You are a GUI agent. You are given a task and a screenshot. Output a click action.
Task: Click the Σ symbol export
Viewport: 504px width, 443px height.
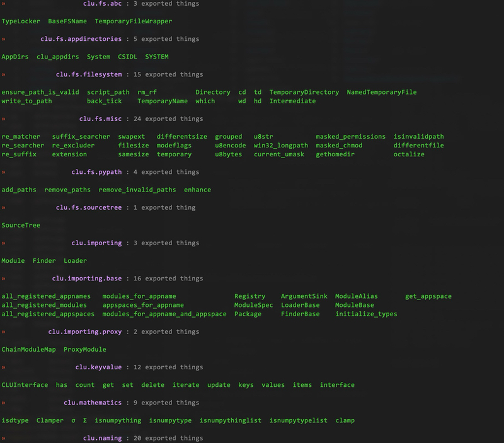point(85,420)
